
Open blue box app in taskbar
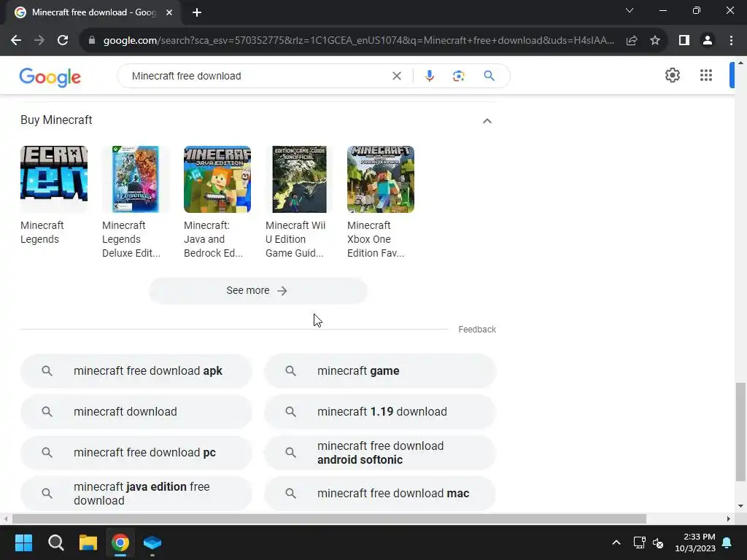(x=152, y=542)
